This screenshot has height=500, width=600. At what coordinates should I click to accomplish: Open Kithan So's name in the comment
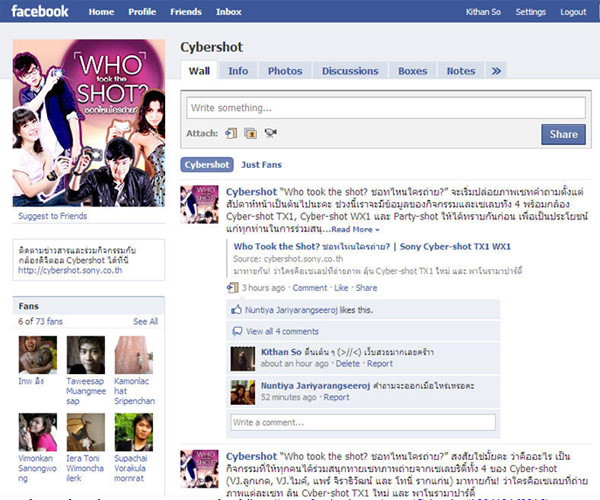(281, 352)
